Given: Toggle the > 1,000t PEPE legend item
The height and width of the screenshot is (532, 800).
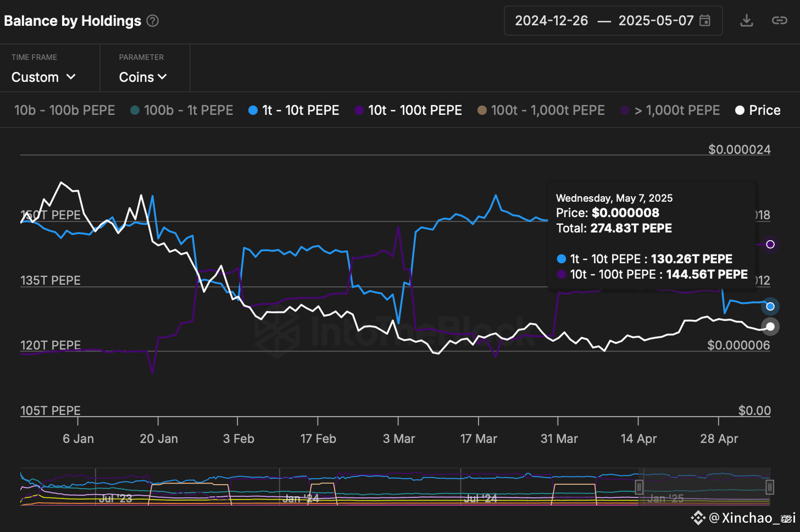Looking at the screenshot, I should pyautogui.click(x=677, y=110).
